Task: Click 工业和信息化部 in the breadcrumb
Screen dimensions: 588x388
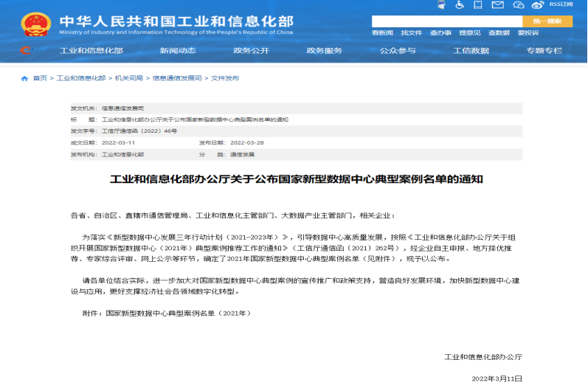Action: tap(81, 78)
